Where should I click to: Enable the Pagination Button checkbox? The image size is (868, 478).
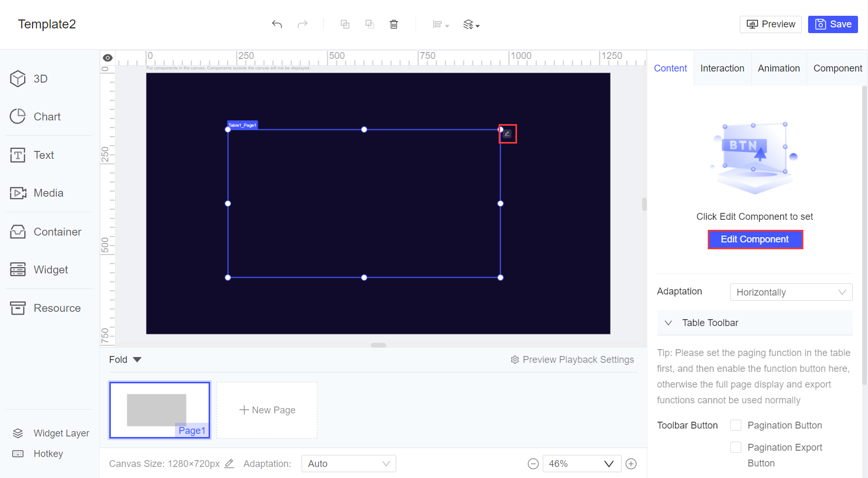(x=736, y=425)
